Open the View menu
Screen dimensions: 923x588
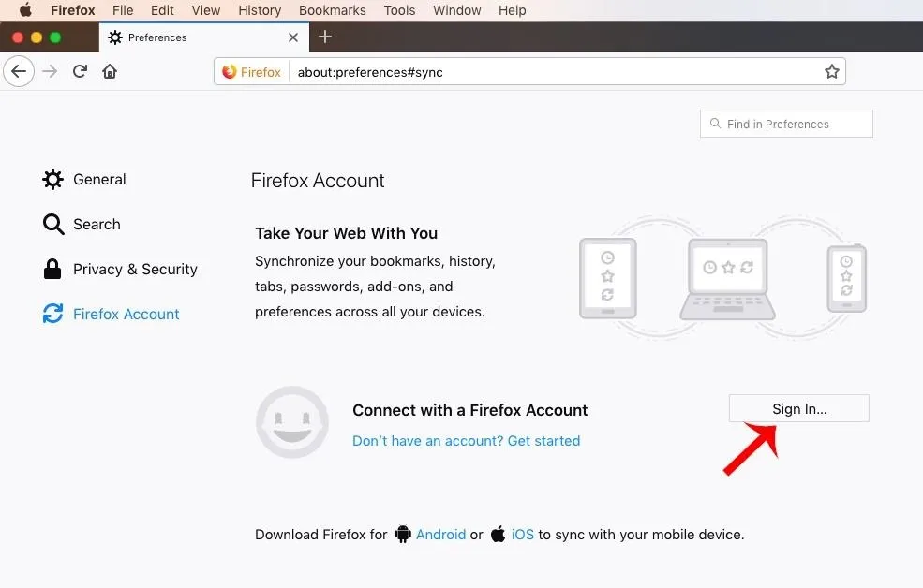click(x=206, y=10)
